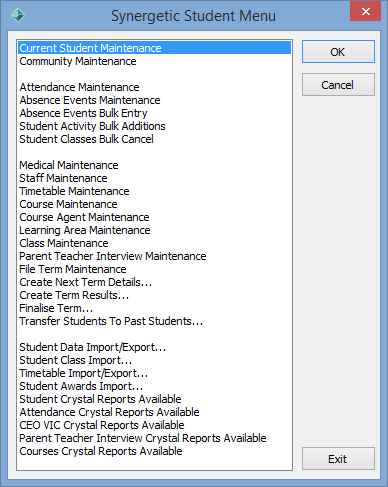Image resolution: width=388 pixels, height=487 pixels.
Task: Choose Learning Area Maintenance
Action: [x=85, y=230]
